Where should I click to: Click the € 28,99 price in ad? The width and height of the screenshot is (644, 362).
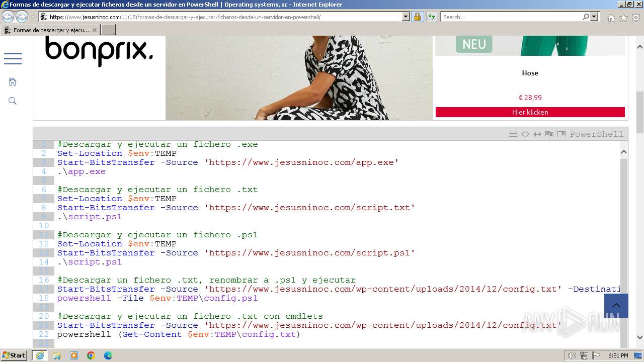pyautogui.click(x=530, y=98)
